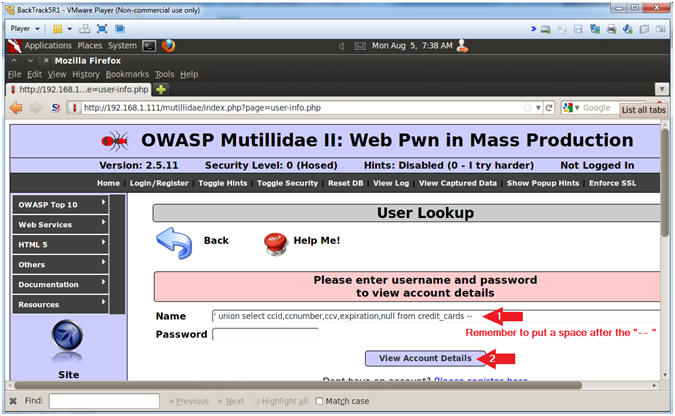Open the Player dropdown menu
The image size is (675, 416).
(x=25, y=29)
